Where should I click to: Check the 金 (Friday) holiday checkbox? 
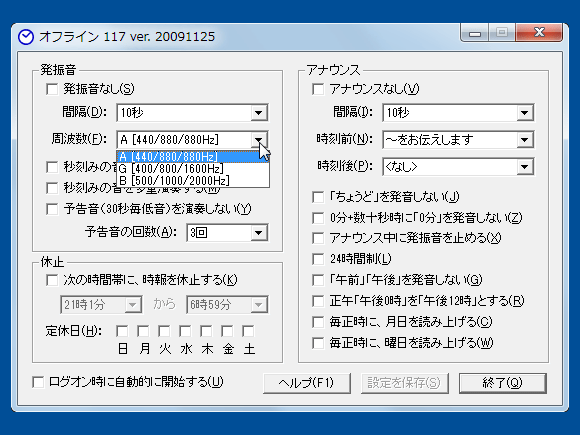coord(227,331)
